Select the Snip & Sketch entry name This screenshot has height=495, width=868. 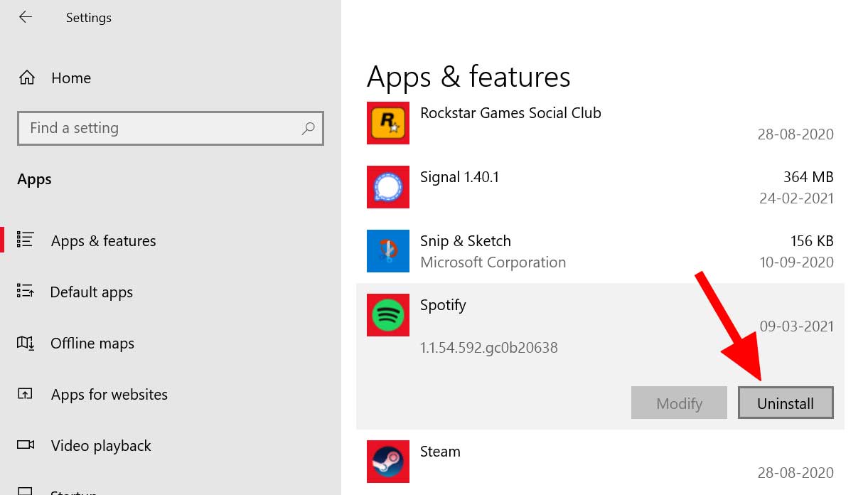pyautogui.click(x=466, y=240)
